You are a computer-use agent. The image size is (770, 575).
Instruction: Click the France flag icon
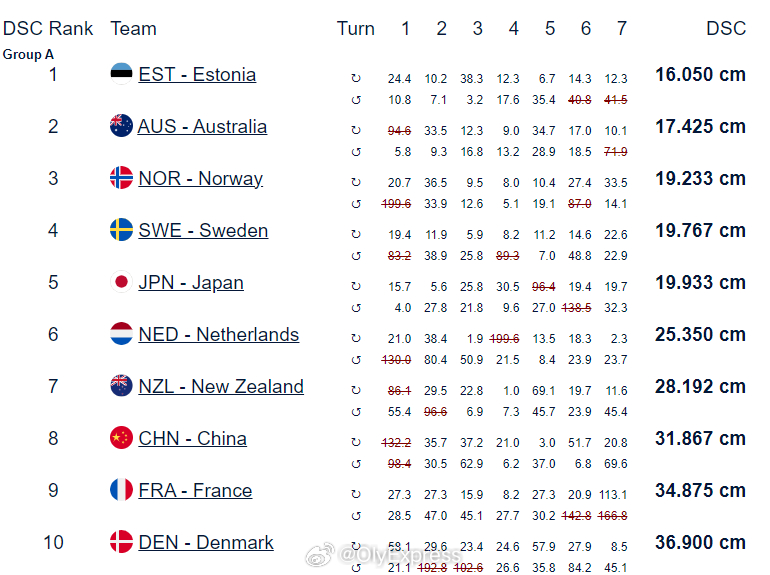pos(121,490)
